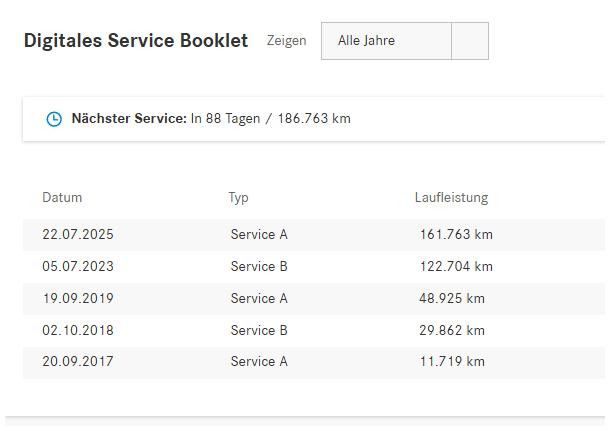Click the Nächster Service info banner
This screenshot has width=610, height=431.
(x=314, y=119)
